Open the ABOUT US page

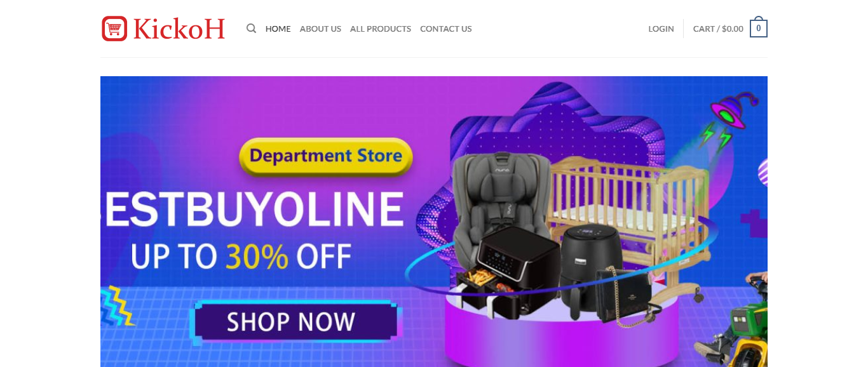pos(320,29)
